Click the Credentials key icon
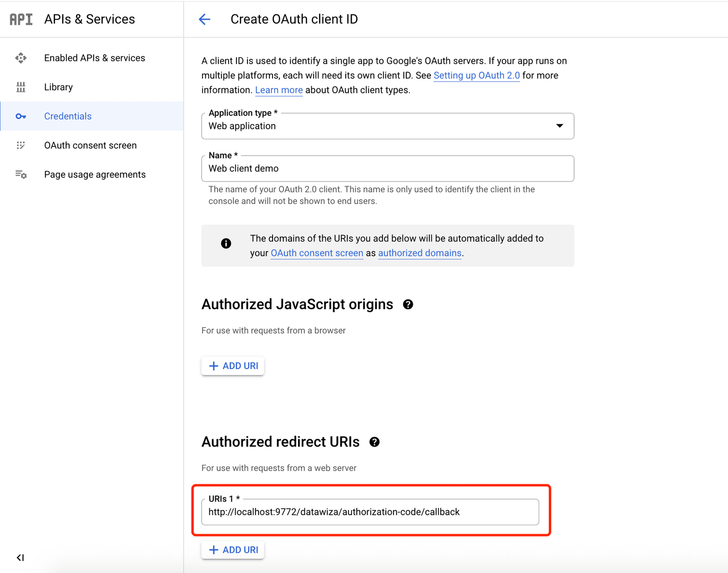This screenshot has height=573, width=728. (21, 116)
